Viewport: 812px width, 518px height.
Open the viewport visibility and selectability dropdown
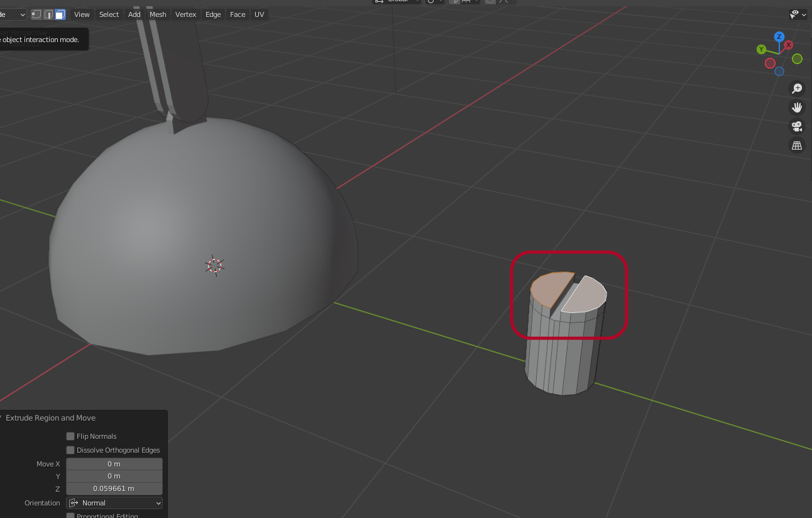[x=798, y=14]
